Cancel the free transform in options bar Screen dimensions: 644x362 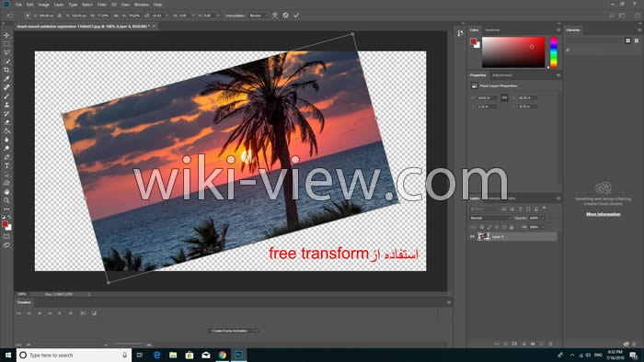tap(285, 16)
